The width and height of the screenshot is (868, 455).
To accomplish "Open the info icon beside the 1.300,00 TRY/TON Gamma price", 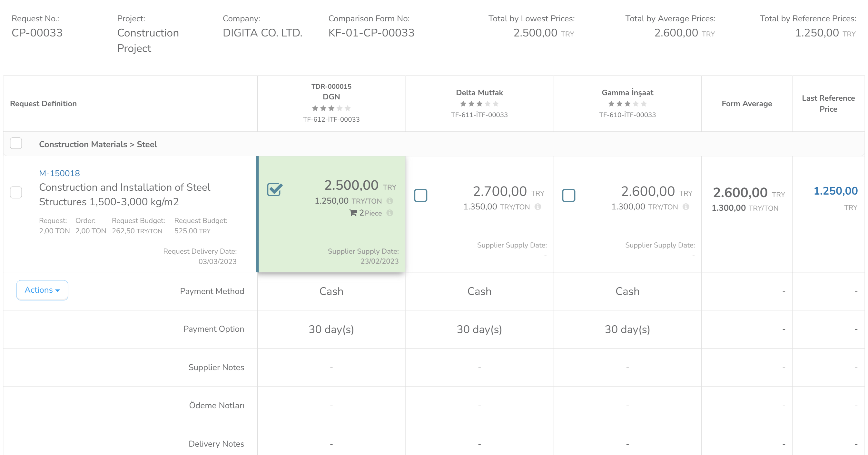I will pyautogui.click(x=686, y=207).
